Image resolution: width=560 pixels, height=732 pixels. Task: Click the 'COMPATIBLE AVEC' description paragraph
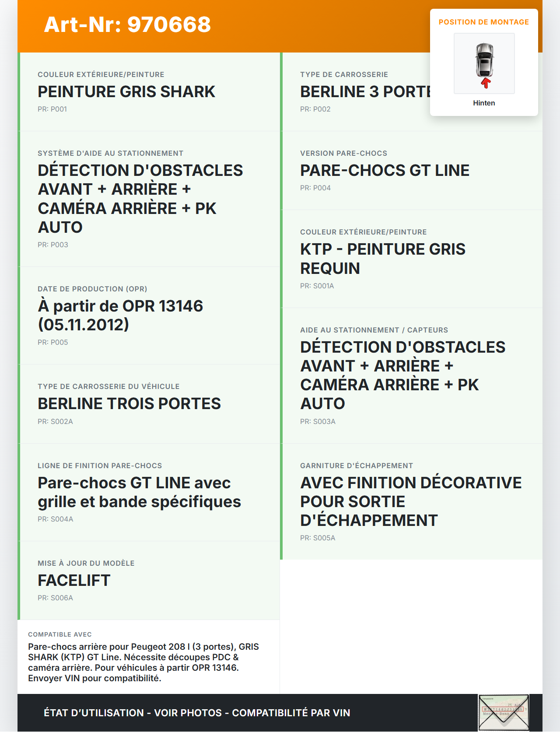pos(143,662)
